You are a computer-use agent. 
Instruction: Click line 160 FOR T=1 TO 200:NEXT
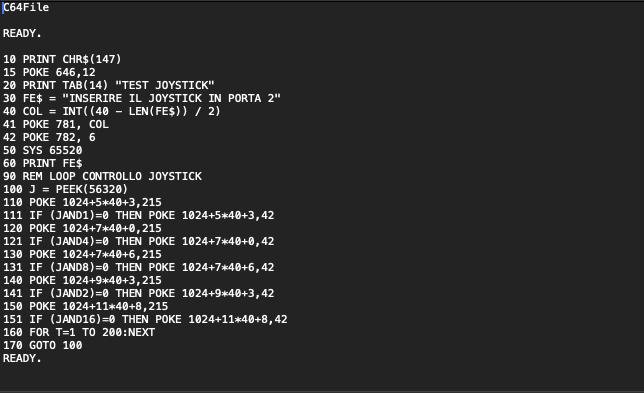(79, 333)
